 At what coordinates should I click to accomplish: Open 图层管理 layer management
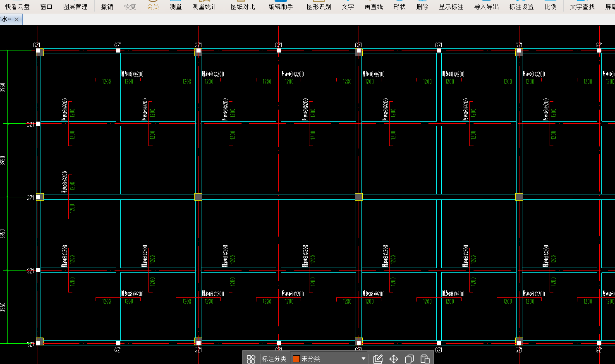(x=75, y=7)
